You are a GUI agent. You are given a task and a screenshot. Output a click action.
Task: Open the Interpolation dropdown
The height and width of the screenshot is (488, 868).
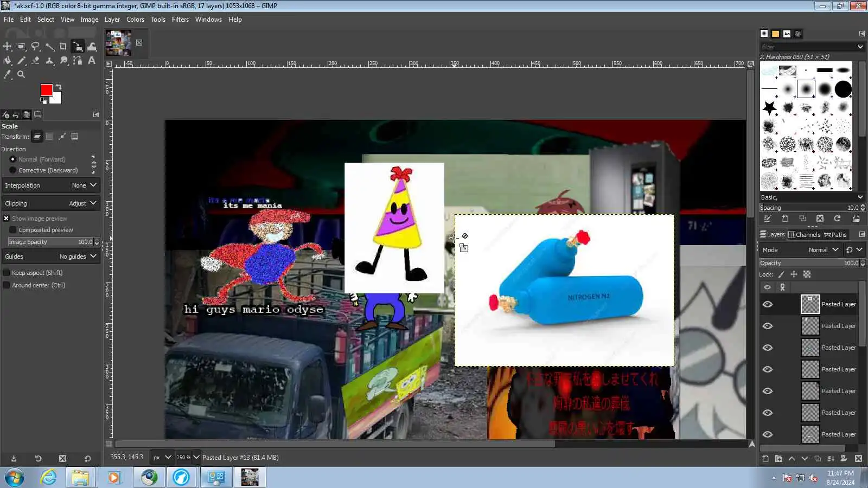[51, 185]
